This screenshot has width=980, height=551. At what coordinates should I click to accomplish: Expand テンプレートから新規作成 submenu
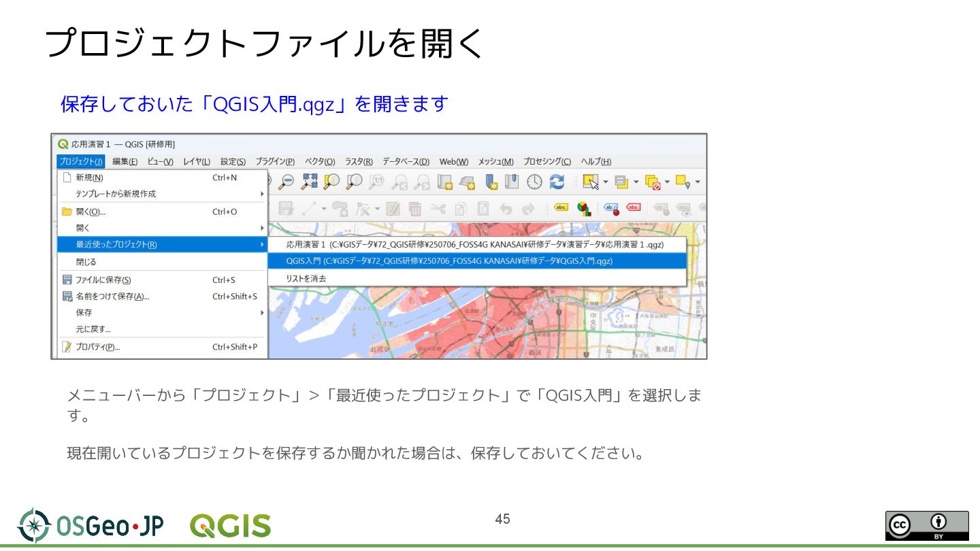click(x=162, y=194)
